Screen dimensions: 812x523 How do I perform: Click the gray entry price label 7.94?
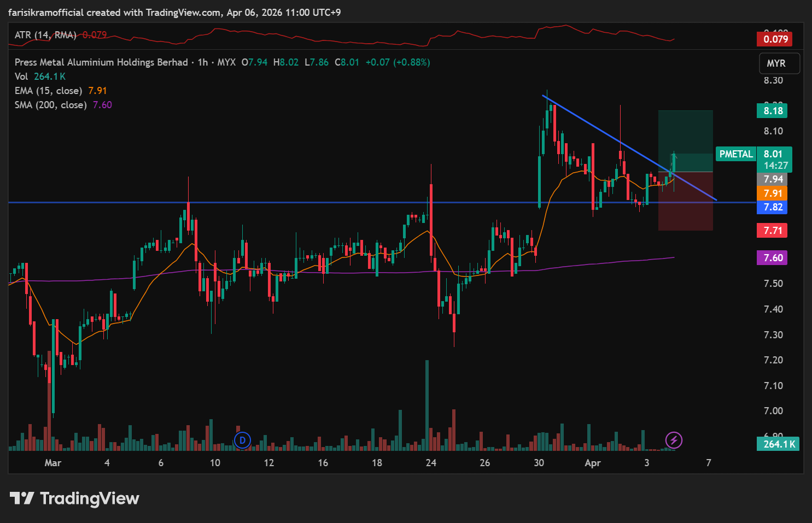(x=773, y=179)
